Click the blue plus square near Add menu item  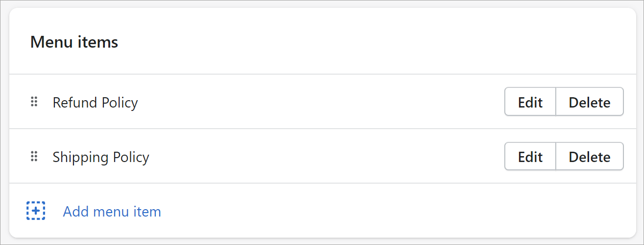(x=36, y=211)
